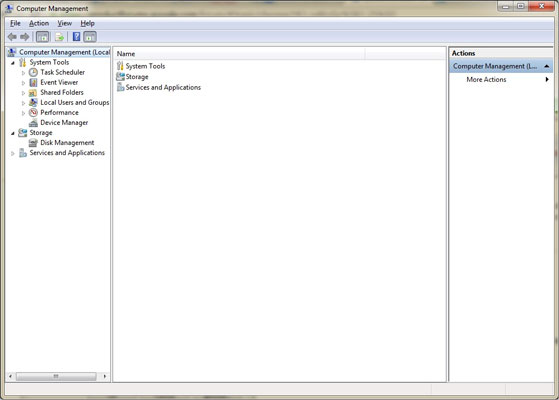Click the Back arrow toolbar icon
This screenshot has height=400, width=559.
(12, 37)
